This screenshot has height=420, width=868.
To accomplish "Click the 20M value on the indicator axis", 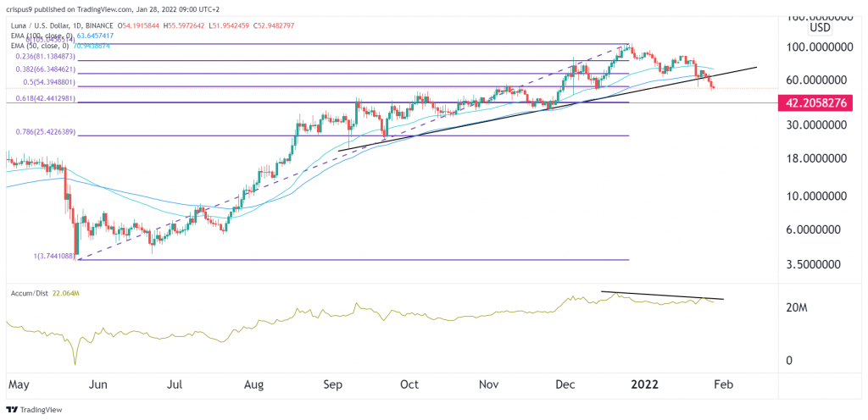I will [798, 308].
